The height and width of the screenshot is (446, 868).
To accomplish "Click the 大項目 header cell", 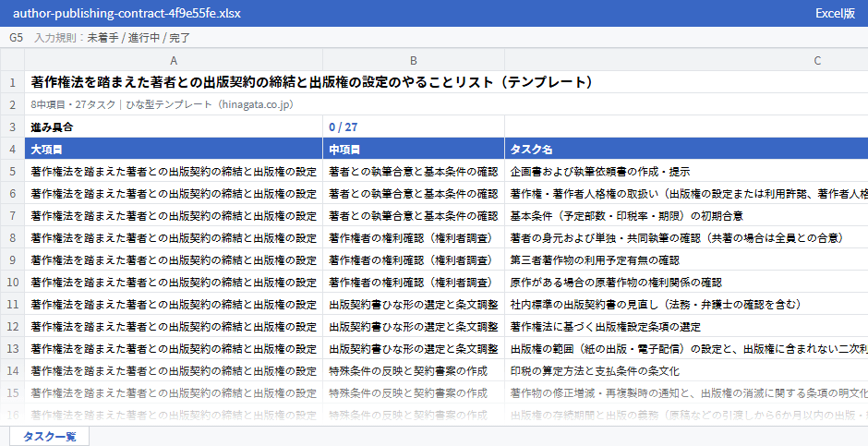I will point(174,150).
